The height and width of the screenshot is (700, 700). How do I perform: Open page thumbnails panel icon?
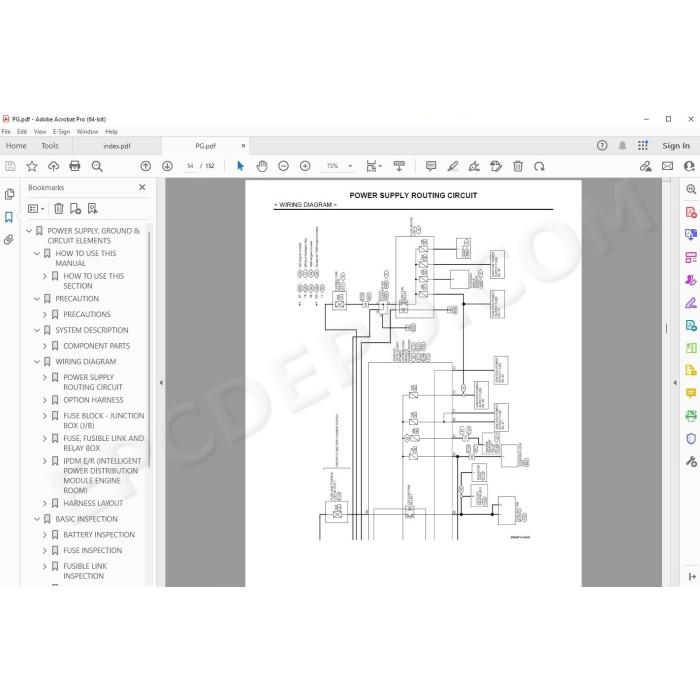coord(9,194)
